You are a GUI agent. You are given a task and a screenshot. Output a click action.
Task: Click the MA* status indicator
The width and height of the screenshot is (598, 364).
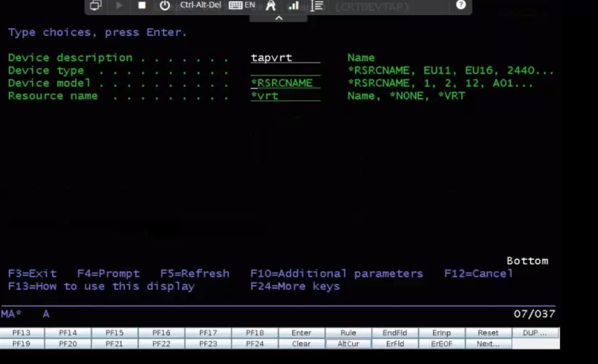11,314
